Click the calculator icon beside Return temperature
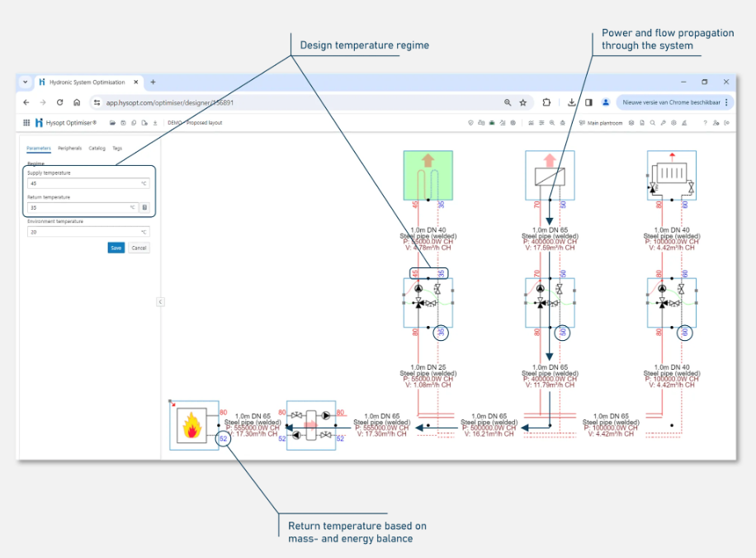The width and height of the screenshot is (756, 558). pyautogui.click(x=144, y=207)
